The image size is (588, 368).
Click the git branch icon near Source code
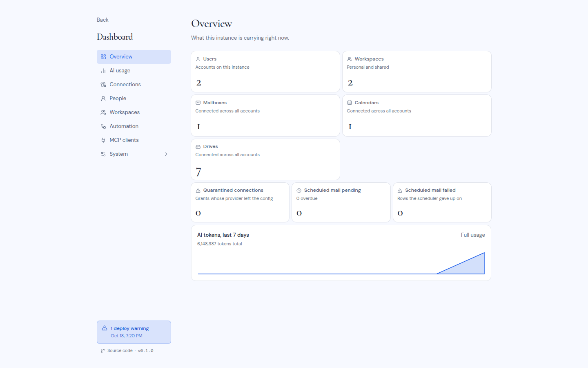[103, 351]
